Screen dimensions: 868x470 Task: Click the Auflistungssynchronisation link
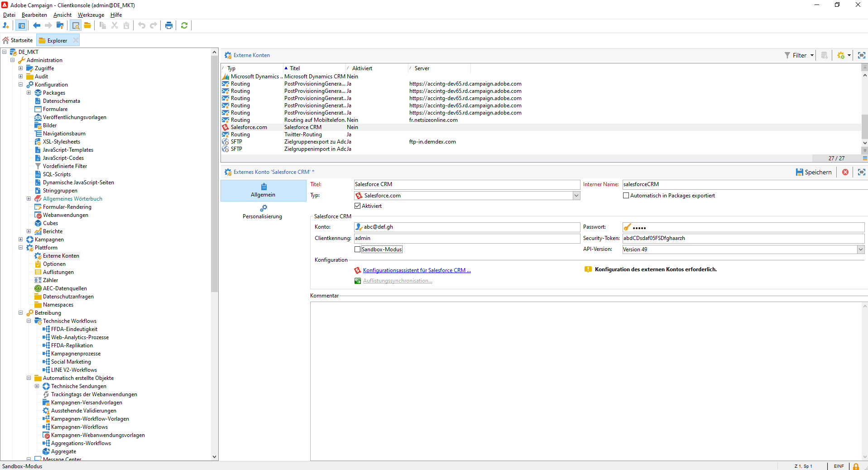[x=398, y=281]
